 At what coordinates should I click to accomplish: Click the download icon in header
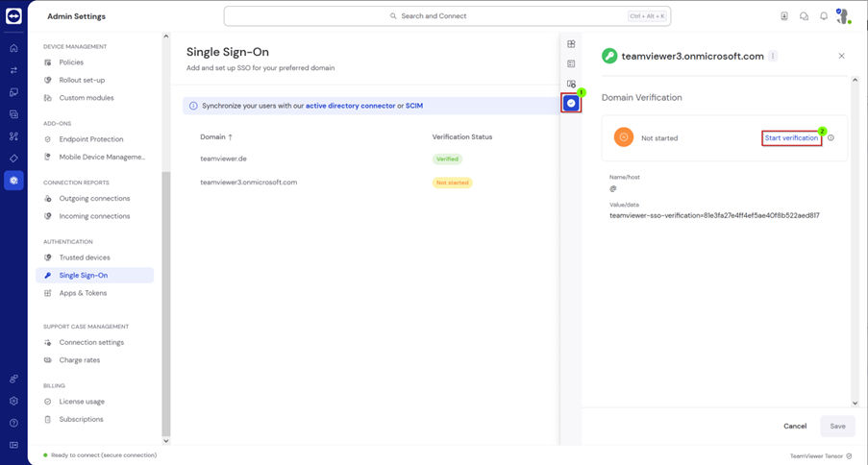coord(784,16)
